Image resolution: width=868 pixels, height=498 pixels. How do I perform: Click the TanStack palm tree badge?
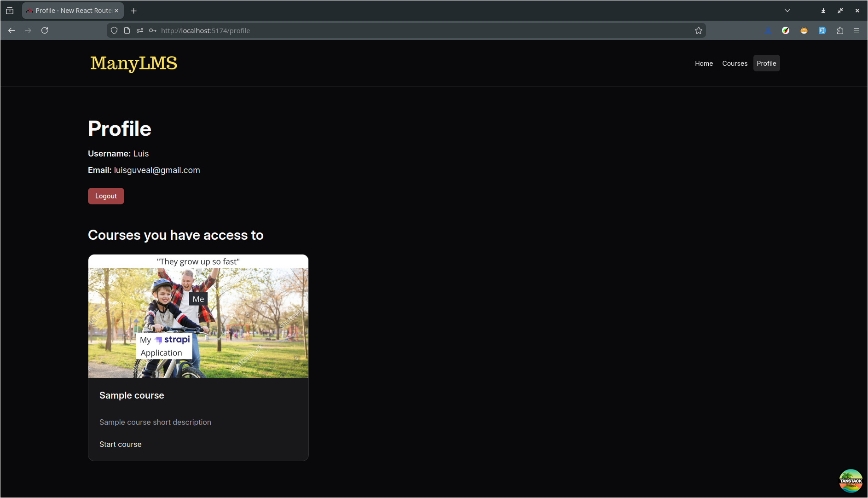(x=851, y=480)
